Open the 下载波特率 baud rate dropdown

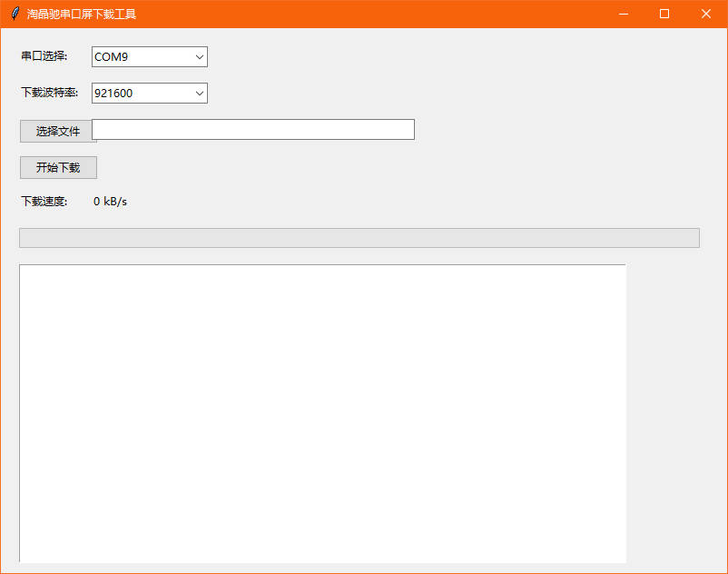coord(148,93)
